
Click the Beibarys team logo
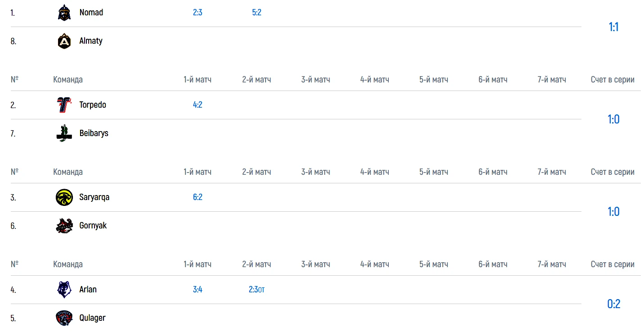pos(64,133)
